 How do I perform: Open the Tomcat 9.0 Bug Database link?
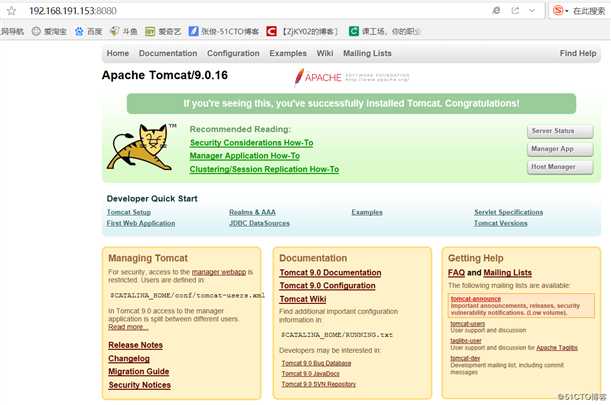coord(316,363)
